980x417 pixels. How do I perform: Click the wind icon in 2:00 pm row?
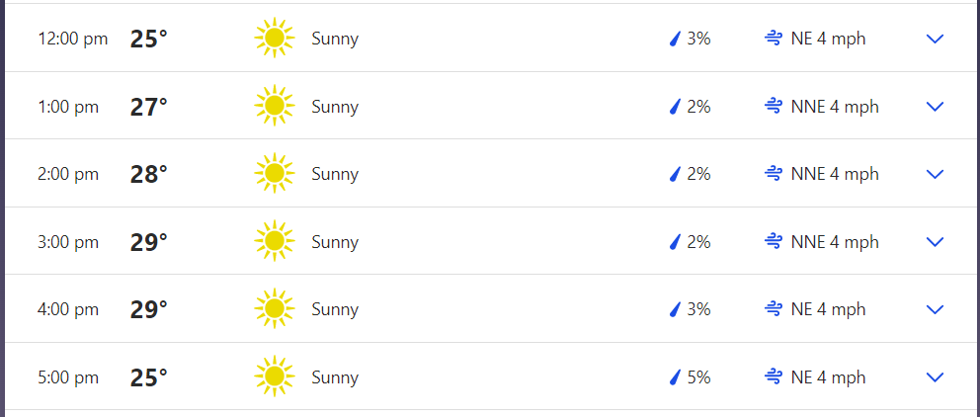tap(774, 174)
